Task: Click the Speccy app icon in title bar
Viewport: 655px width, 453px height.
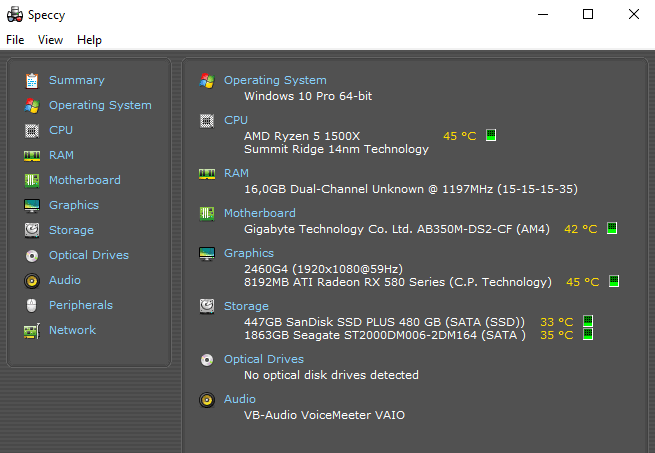Action: click(x=15, y=14)
